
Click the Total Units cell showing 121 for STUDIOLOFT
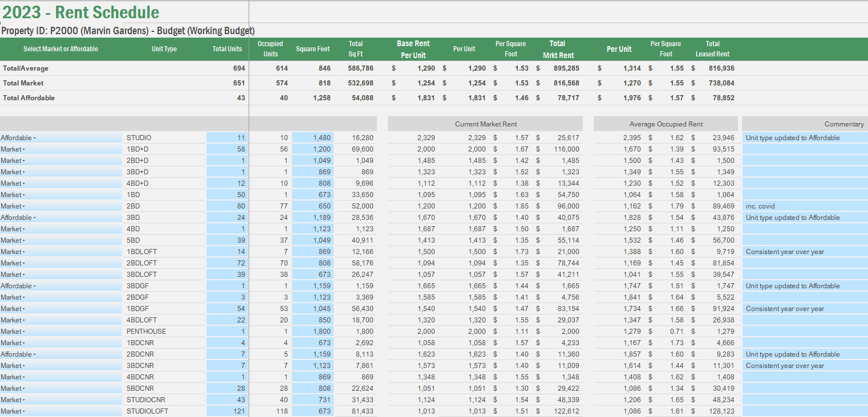tap(228, 411)
